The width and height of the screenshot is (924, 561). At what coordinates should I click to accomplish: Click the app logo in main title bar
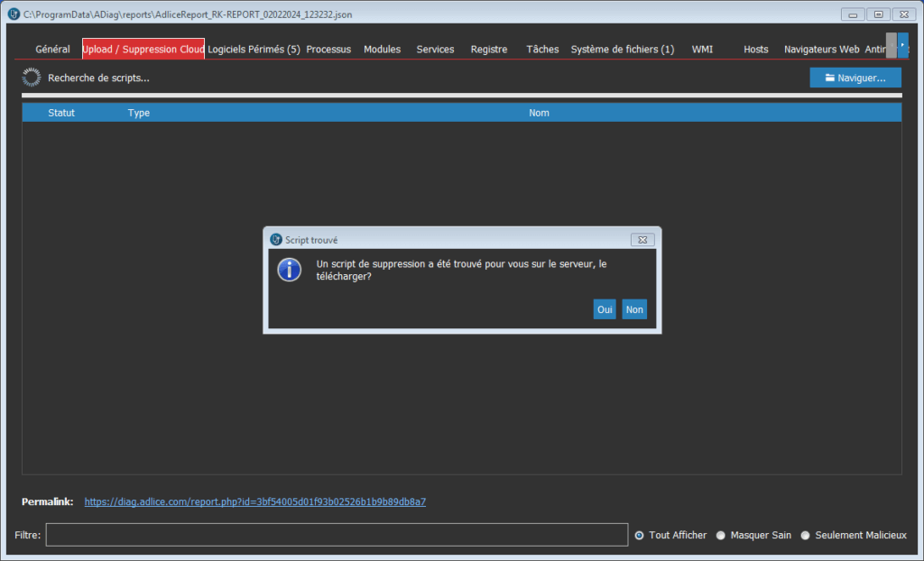point(14,14)
